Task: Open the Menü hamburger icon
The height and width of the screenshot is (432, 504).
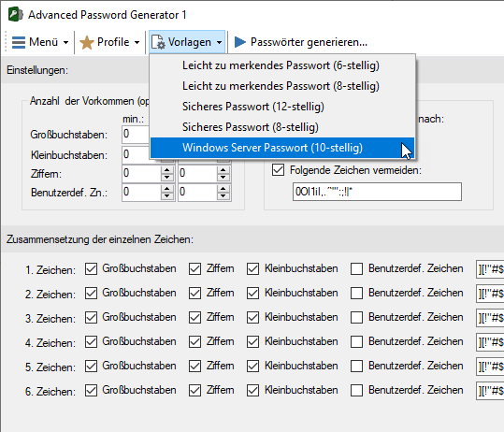Action: pos(19,42)
